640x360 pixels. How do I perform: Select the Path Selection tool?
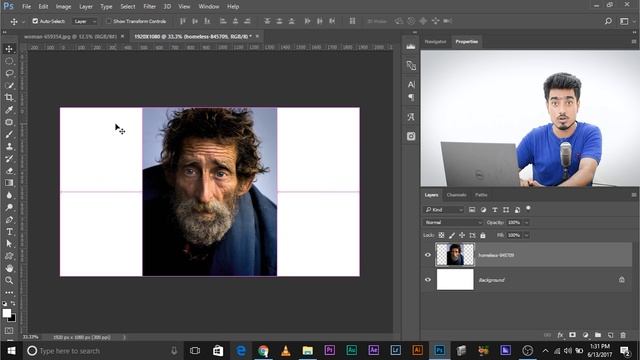coord(9,244)
